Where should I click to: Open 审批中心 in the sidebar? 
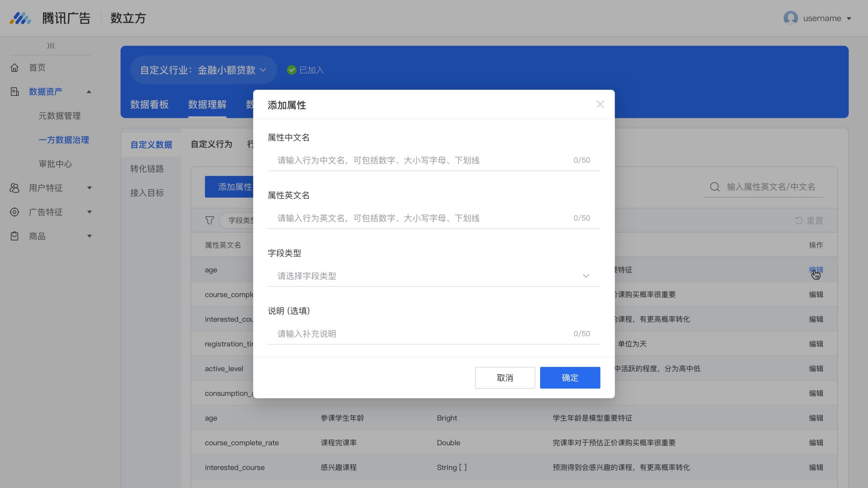(x=55, y=164)
